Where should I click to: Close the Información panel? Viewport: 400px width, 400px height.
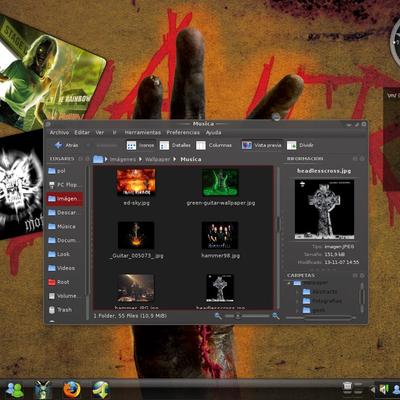pyautogui.click(x=362, y=159)
